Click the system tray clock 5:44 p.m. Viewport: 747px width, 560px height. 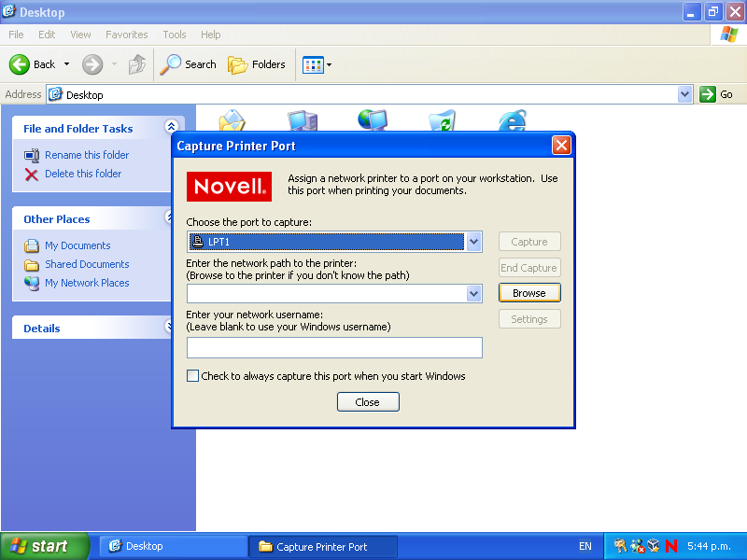coord(709,546)
